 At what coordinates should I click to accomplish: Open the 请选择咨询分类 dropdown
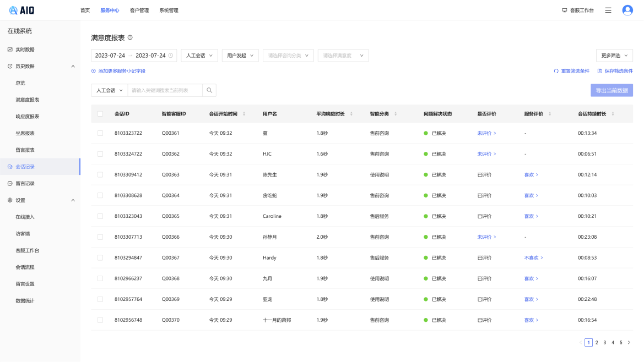[288, 56]
